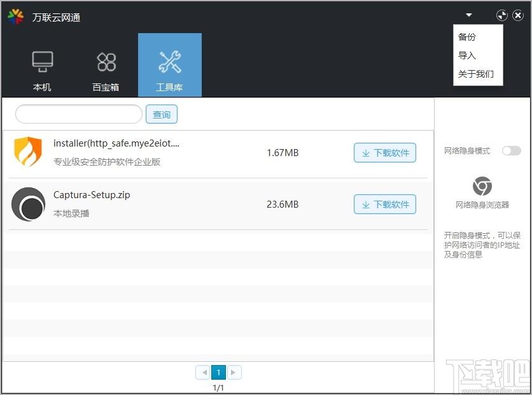Choose 备份 from the dropdown menu
Image resolution: width=532 pixels, height=395 pixels.
pos(467,37)
